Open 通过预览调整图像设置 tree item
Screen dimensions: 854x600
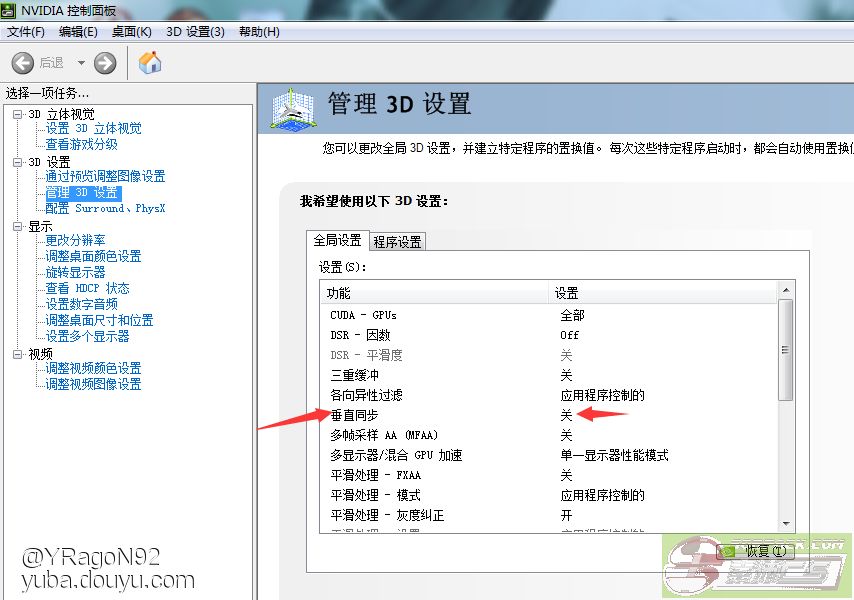click(105, 177)
